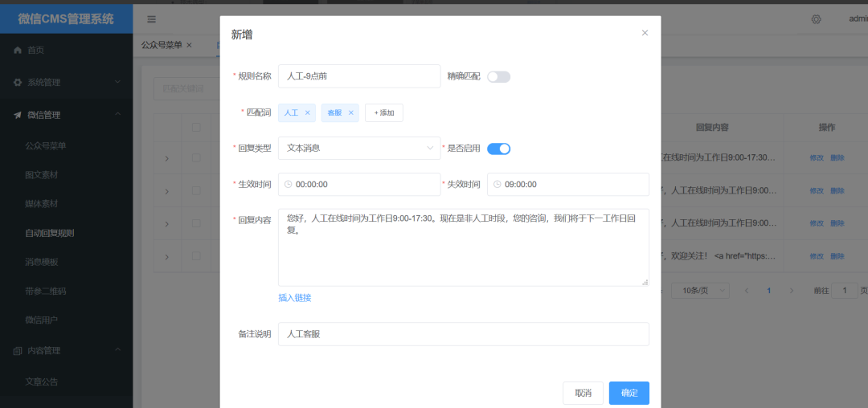Click the paper plane icon beside 微信管理
The height and width of the screenshot is (408, 868).
point(18,115)
